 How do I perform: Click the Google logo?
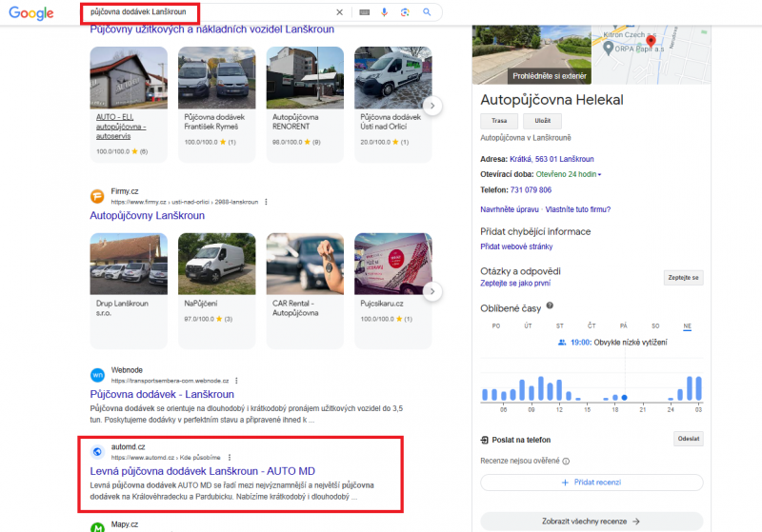pyautogui.click(x=31, y=13)
